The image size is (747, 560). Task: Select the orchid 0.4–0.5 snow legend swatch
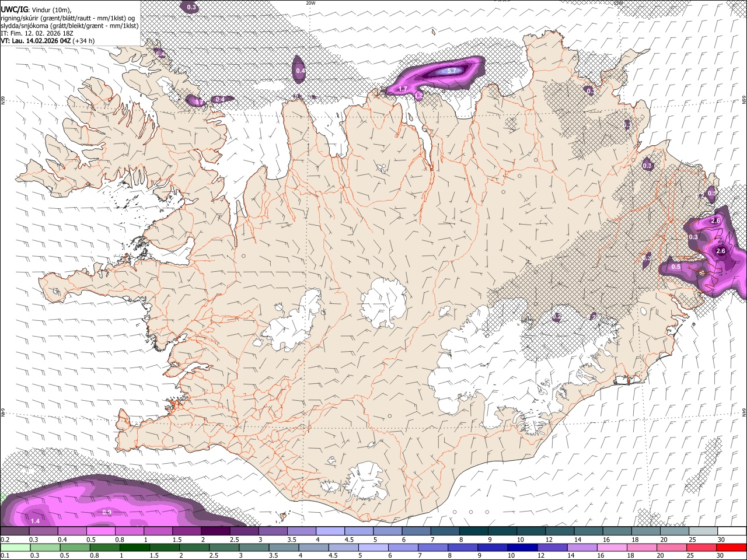click(x=72, y=531)
